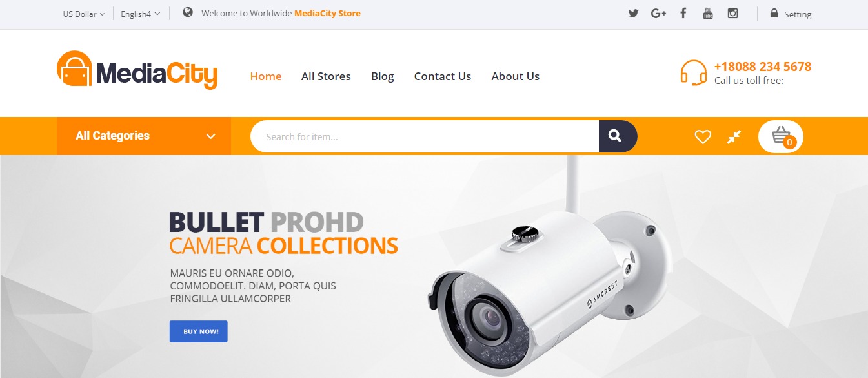Screen dimensions: 868x378
Task: Open the Google Plus social link
Action: [658, 14]
